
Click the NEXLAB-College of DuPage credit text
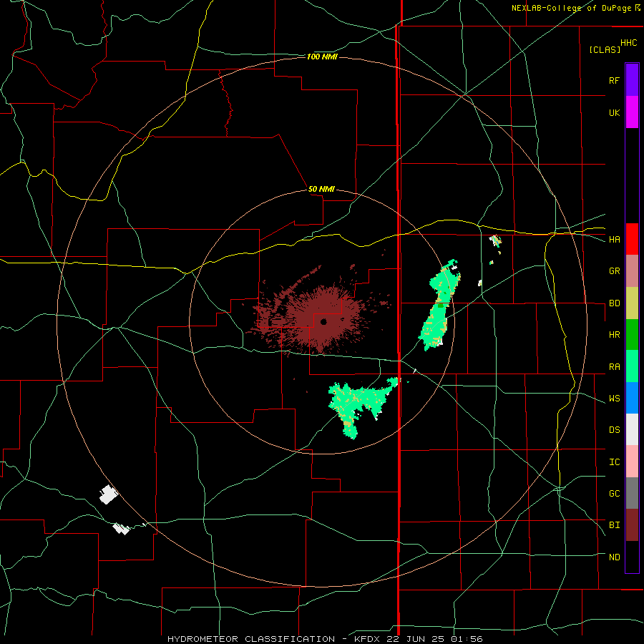click(x=571, y=8)
